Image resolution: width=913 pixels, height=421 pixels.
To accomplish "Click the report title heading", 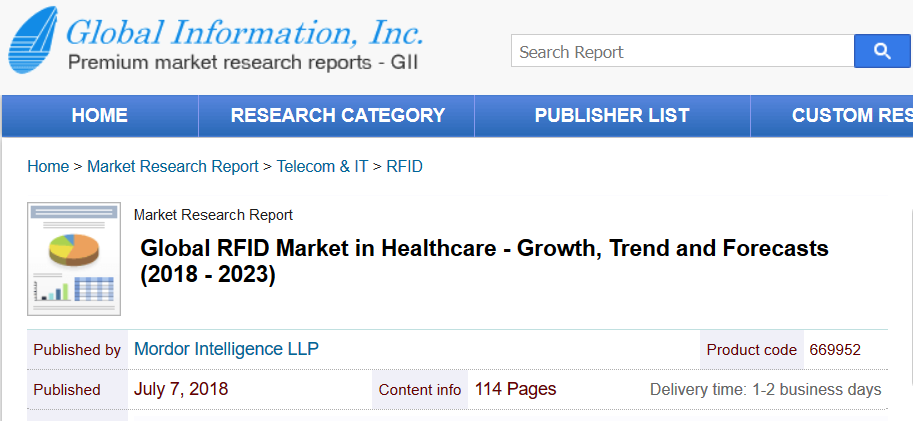I will pos(484,261).
